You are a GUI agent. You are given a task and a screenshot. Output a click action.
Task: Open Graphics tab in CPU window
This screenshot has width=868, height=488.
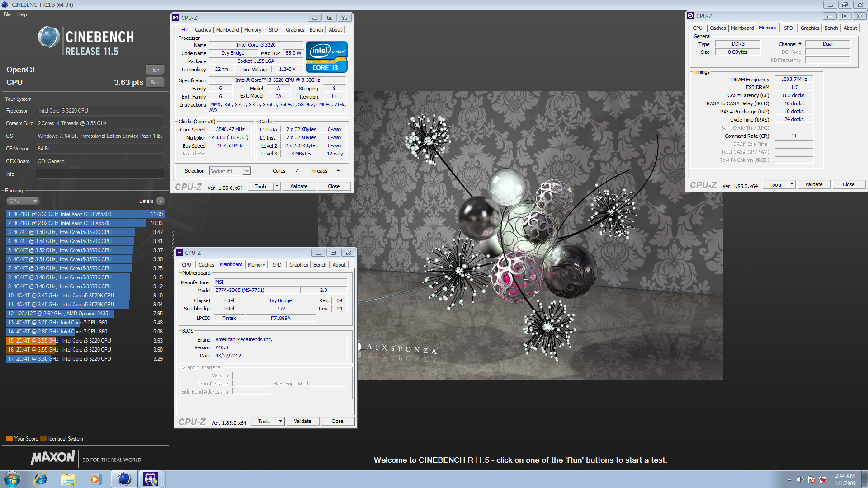(295, 30)
